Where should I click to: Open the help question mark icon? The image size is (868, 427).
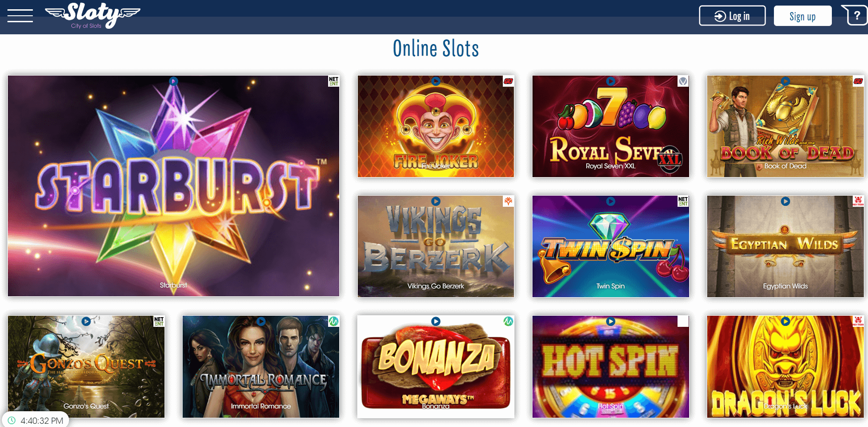coord(855,16)
